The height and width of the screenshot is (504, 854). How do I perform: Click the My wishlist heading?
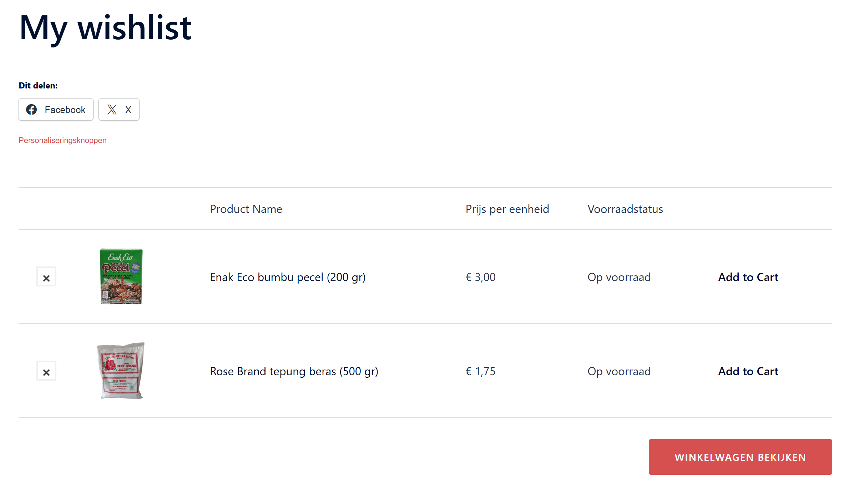coord(105,28)
